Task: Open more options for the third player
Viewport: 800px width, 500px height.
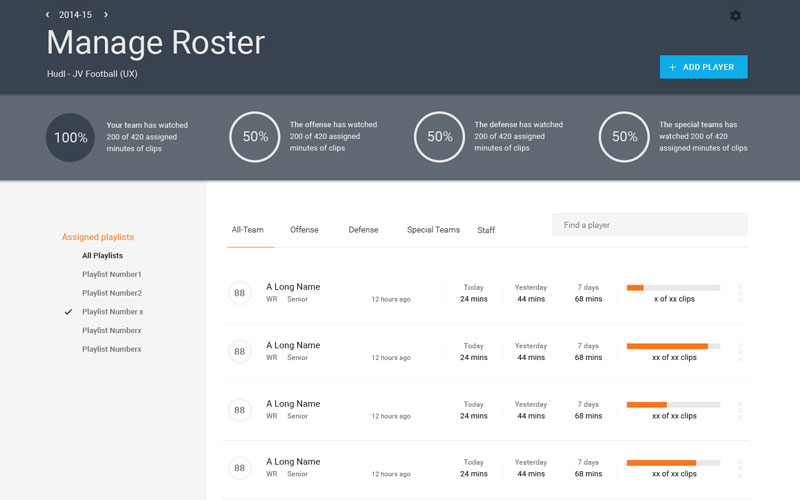Action: tap(740, 410)
